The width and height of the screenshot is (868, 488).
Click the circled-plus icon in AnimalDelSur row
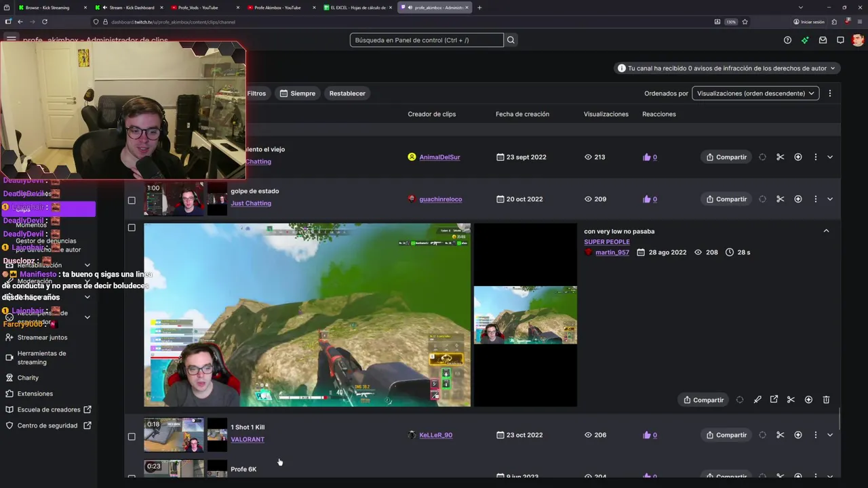(x=797, y=157)
